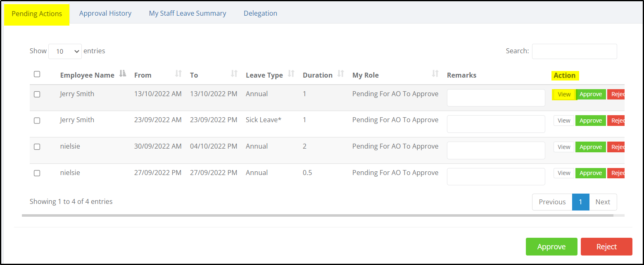Viewport: 644px width, 265px height.
Task: Sort My Role column arrows icon
Action: tap(435, 73)
